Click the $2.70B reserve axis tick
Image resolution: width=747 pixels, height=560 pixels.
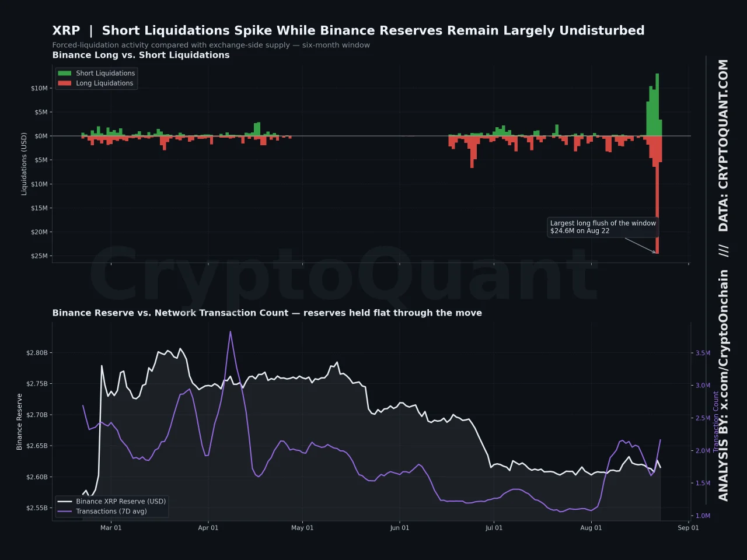(37, 415)
